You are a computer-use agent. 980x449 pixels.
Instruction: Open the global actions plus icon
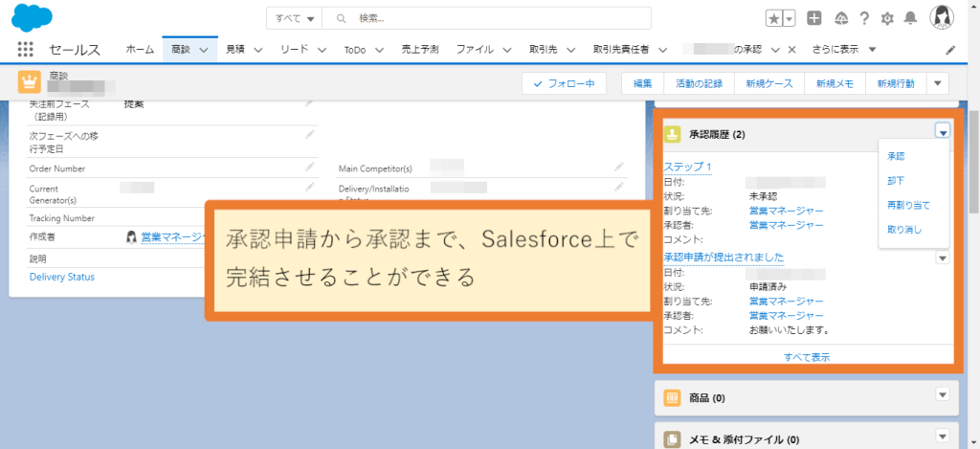[x=813, y=18]
